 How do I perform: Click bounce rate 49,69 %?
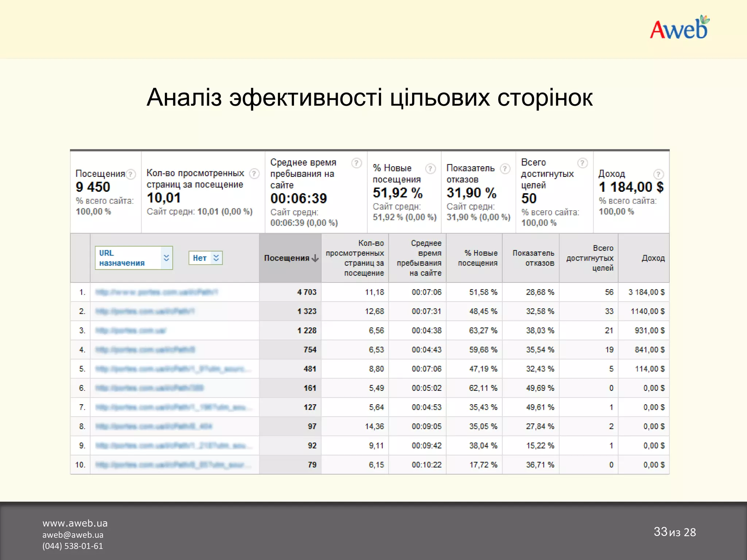(x=540, y=388)
